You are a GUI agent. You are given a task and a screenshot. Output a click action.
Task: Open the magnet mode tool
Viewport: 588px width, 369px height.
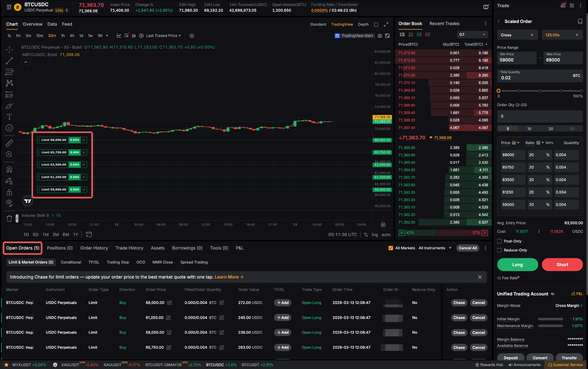pos(9,169)
